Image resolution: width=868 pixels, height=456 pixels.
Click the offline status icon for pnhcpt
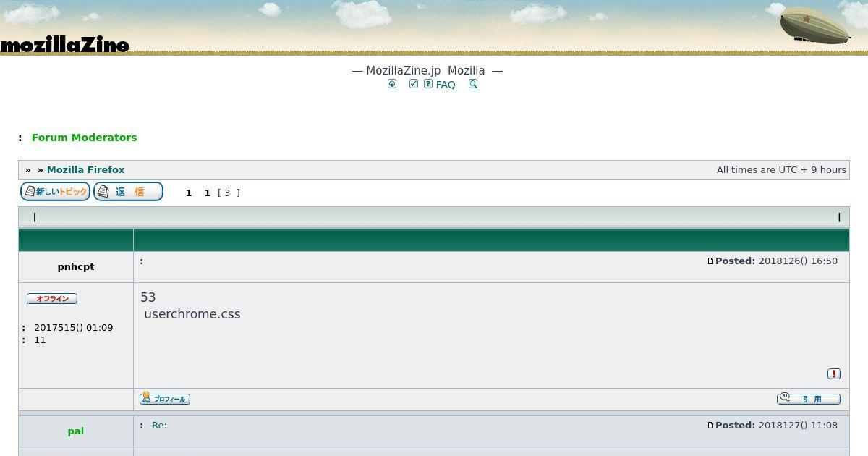click(52, 298)
